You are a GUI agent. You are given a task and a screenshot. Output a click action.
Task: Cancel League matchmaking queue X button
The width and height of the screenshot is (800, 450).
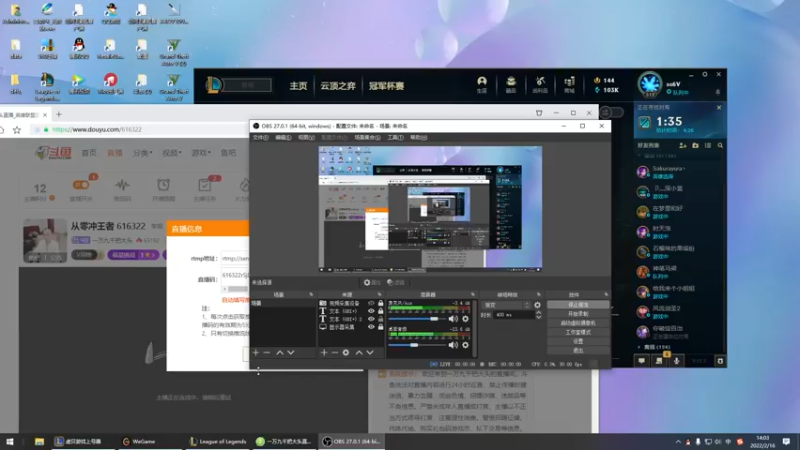point(719,108)
